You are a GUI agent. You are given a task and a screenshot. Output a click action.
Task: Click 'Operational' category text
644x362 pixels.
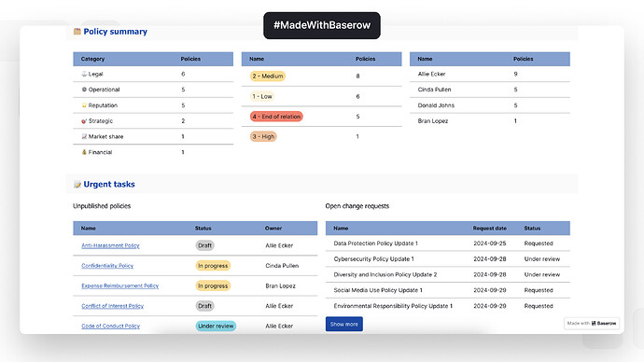(104, 90)
